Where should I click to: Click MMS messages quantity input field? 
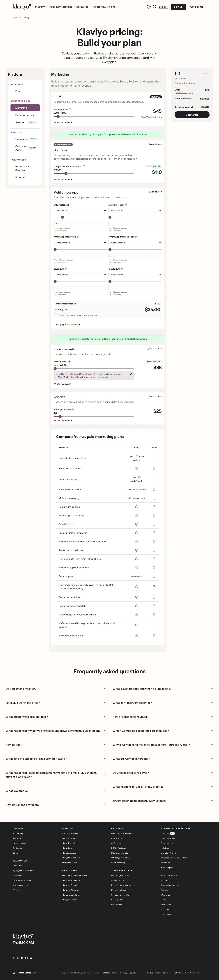coord(135,224)
